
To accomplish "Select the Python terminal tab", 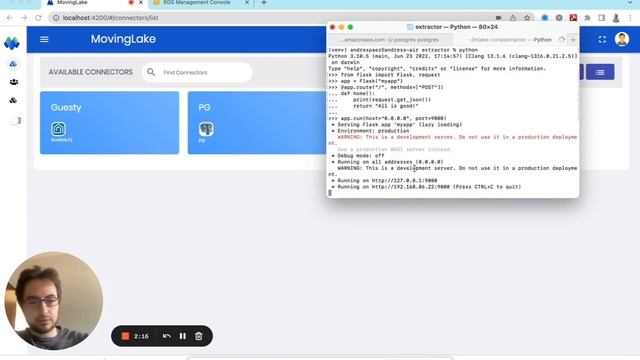I will coord(510,40).
